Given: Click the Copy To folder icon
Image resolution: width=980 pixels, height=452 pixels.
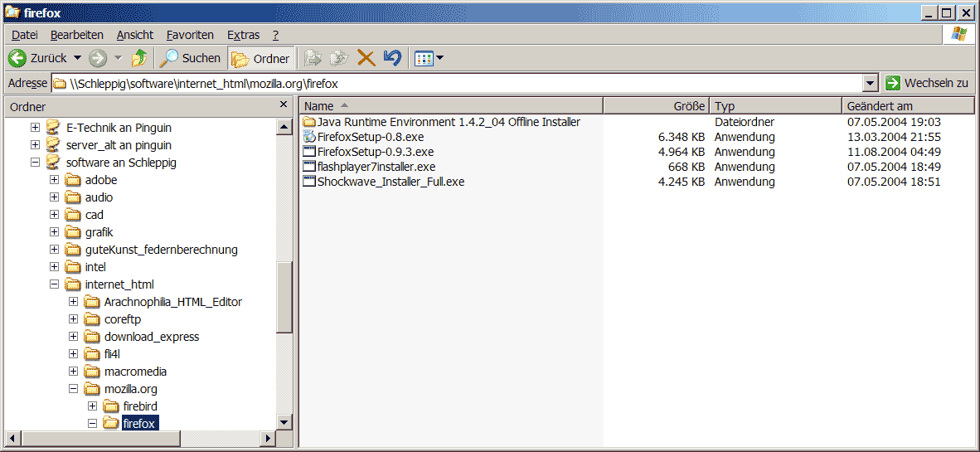Looking at the screenshot, I should (x=339, y=58).
